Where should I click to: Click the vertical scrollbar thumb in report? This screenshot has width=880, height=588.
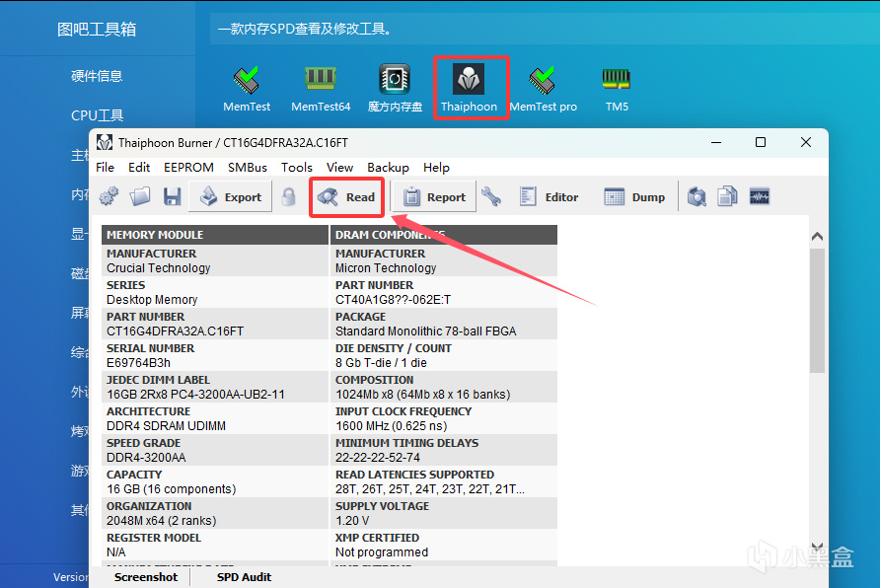817,310
